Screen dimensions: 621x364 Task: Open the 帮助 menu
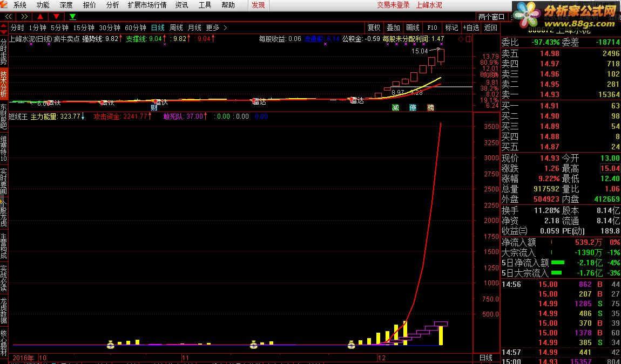coord(228,5)
